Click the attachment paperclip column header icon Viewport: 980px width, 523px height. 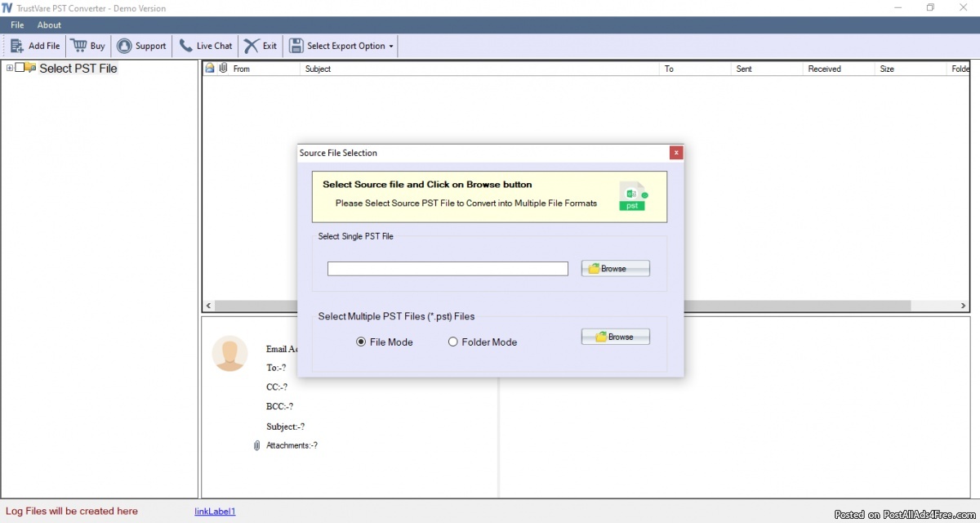223,69
